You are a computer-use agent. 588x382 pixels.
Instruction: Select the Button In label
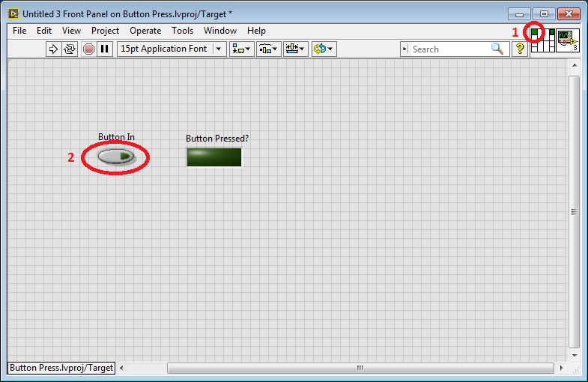coord(116,137)
